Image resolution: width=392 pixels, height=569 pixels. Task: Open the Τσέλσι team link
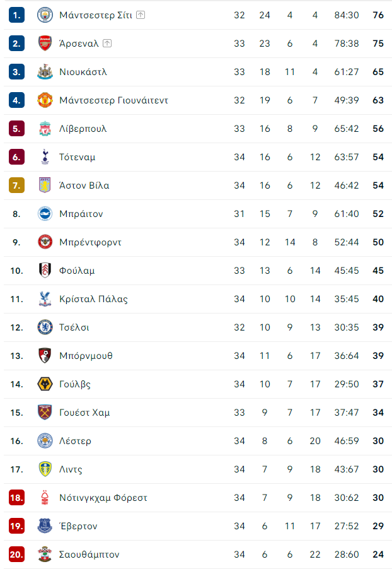click(x=74, y=327)
